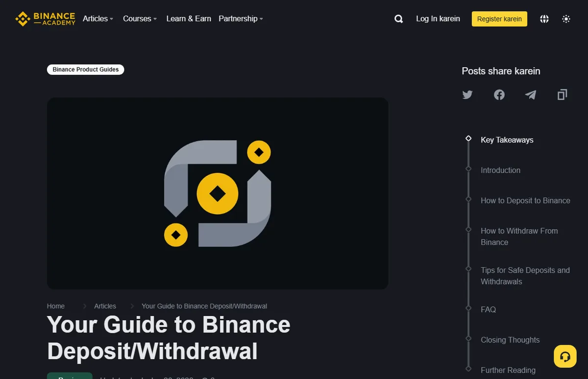
Task: Click the Binance Product Guides tag
Action: (x=86, y=70)
